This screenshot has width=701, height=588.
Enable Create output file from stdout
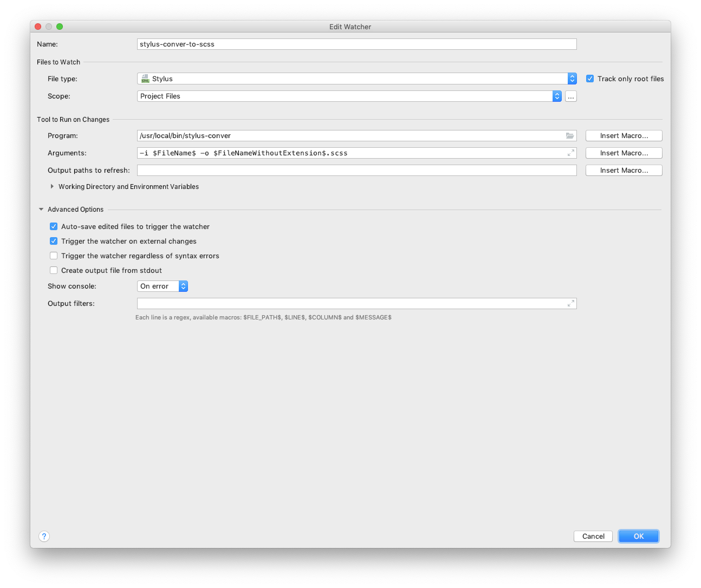pyautogui.click(x=54, y=271)
